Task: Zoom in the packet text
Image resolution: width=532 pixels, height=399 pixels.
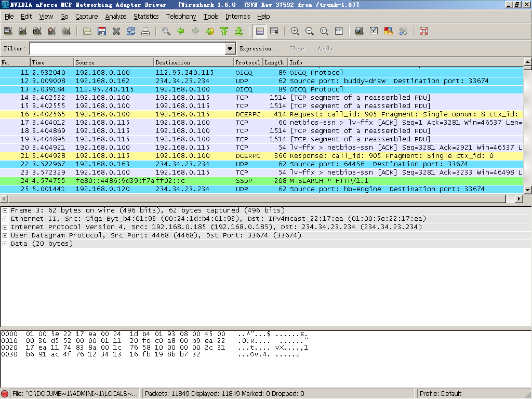Action: point(295,31)
